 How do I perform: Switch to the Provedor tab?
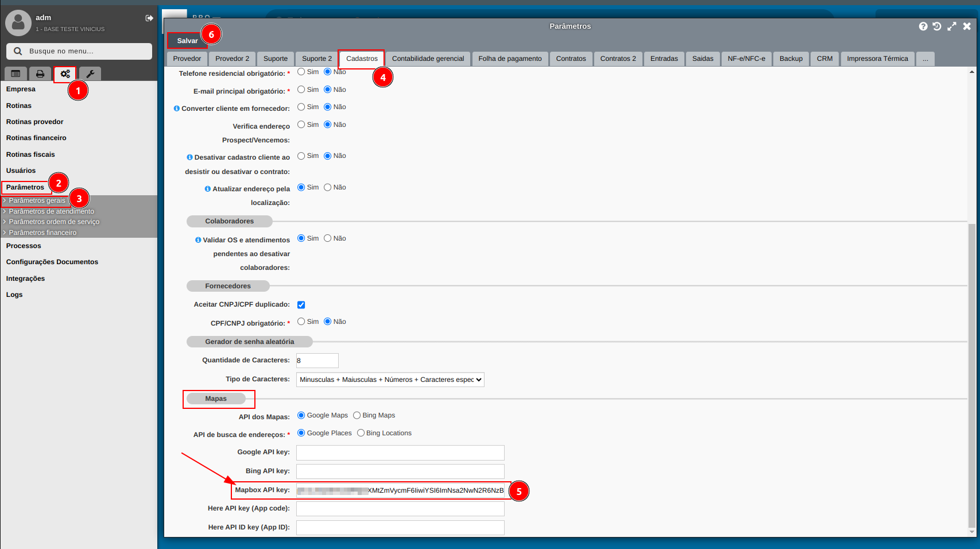187,59
